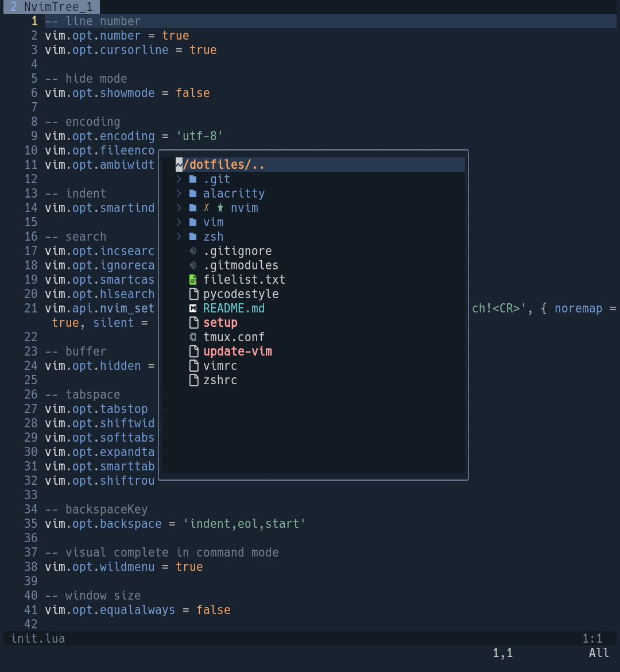The width and height of the screenshot is (620, 672).
Task: Click the '-- hide mode' comment
Action: click(x=86, y=79)
